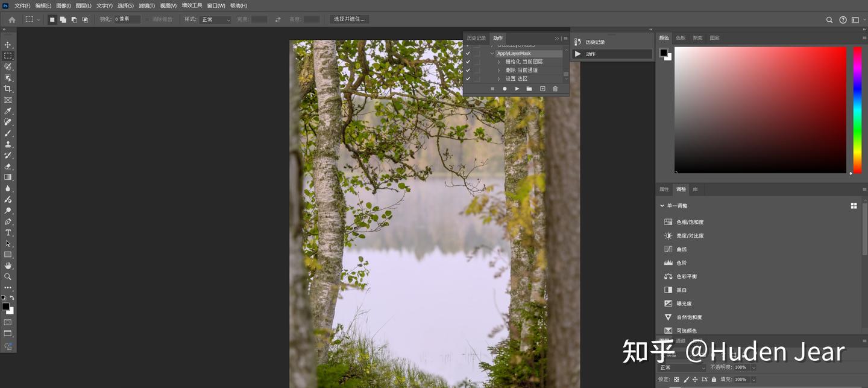Select the Path Selection tool
Image resolution: width=868 pixels, height=388 pixels.
[x=8, y=243]
